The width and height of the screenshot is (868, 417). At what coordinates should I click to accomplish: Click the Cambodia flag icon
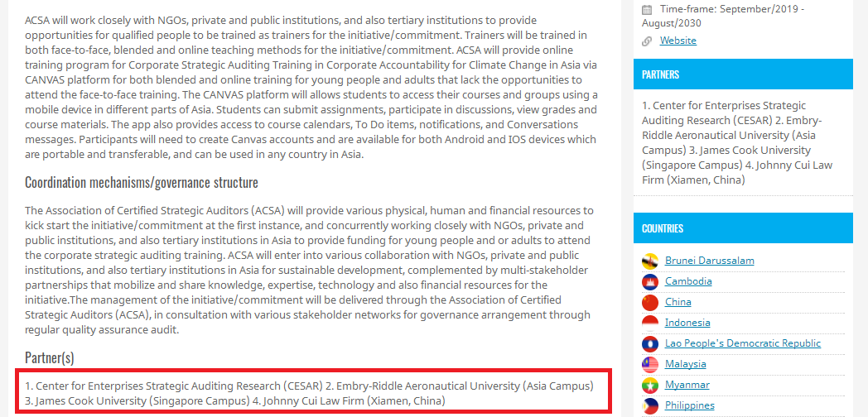point(650,282)
